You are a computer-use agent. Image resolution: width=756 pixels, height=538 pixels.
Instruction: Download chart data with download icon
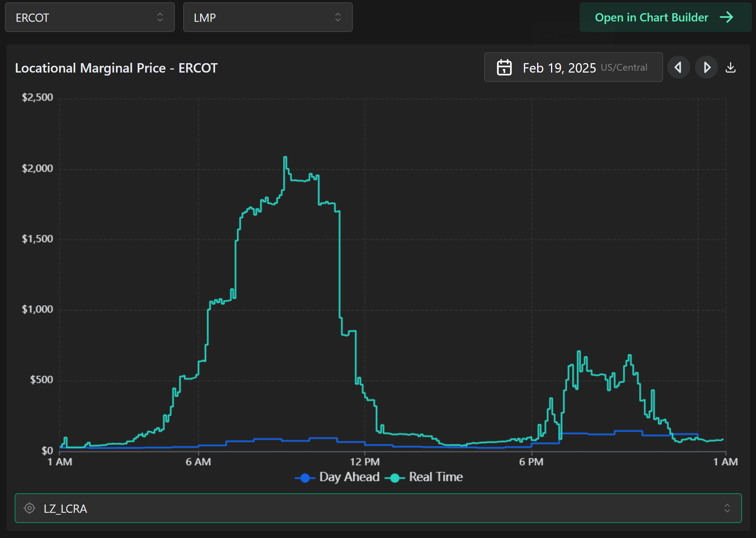(730, 68)
